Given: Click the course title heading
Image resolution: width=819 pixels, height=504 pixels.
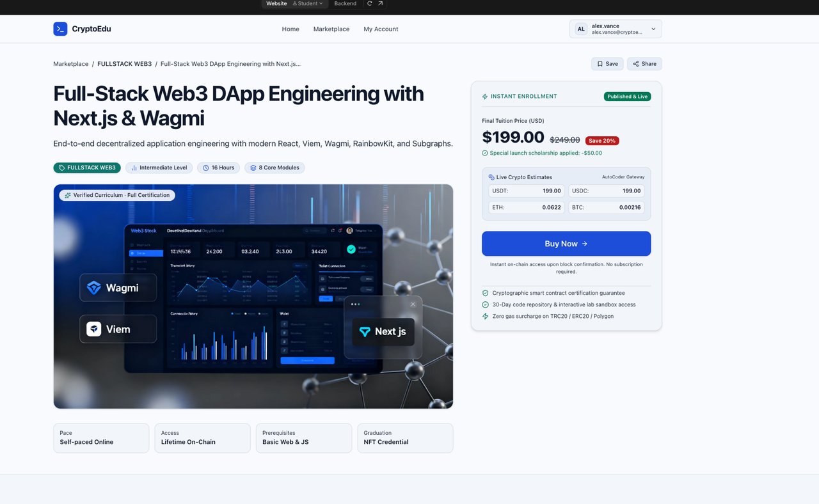Looking at the screenshot, I should (239, 106).
